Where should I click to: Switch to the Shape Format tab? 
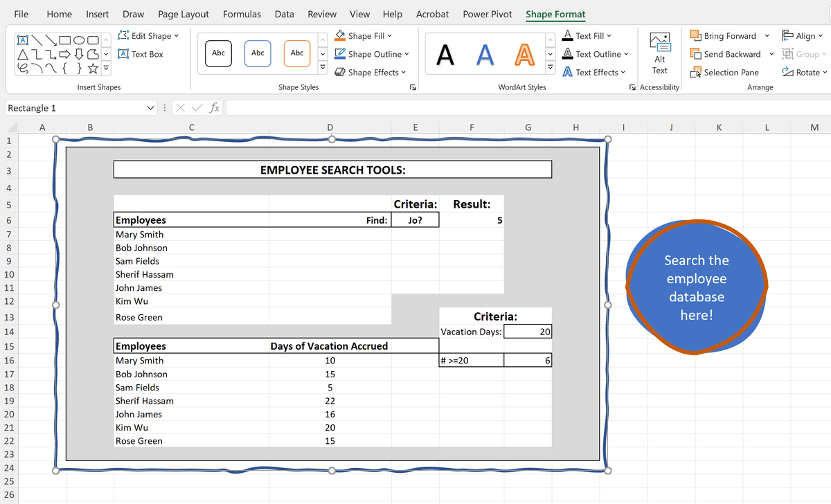click(555, 14)
